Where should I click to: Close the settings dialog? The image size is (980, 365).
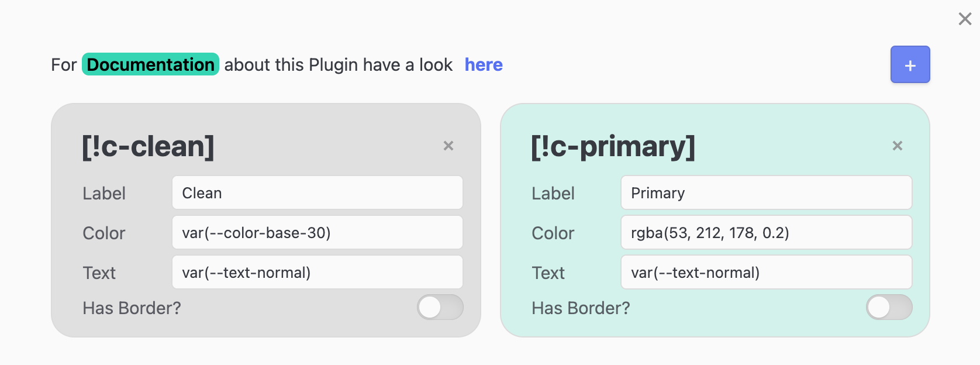pyautogui.click(x=965, y=19)
